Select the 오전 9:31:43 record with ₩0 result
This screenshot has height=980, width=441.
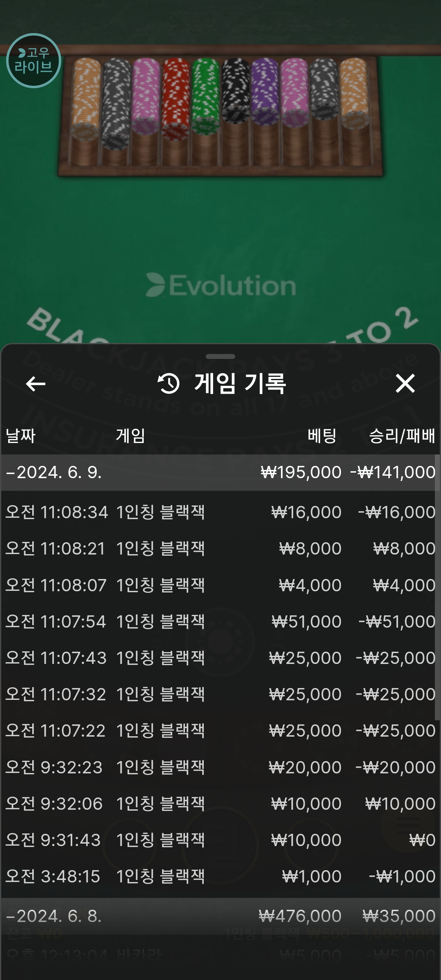pyautogui.click(x=220, y=840)
